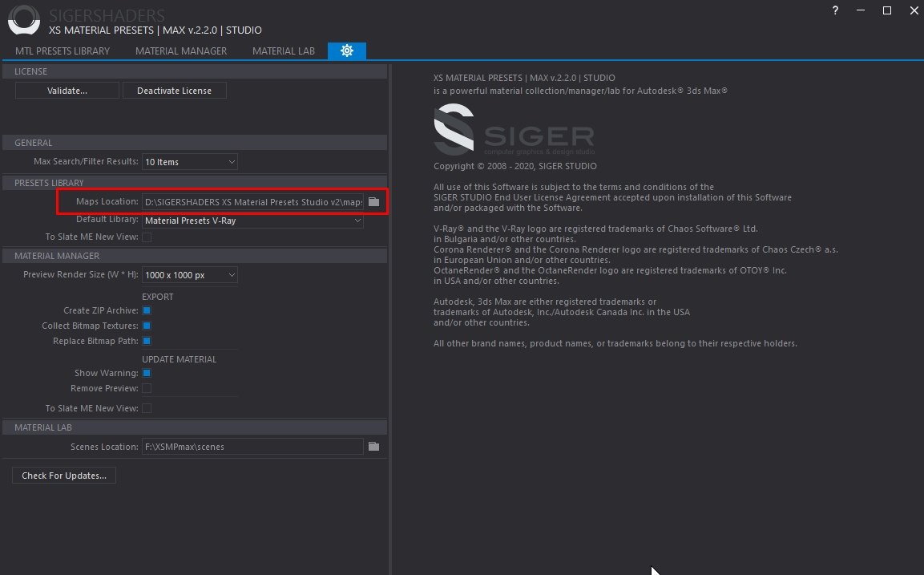
Task: Go to Material Lab tab
Action: [x=284, y=51]
